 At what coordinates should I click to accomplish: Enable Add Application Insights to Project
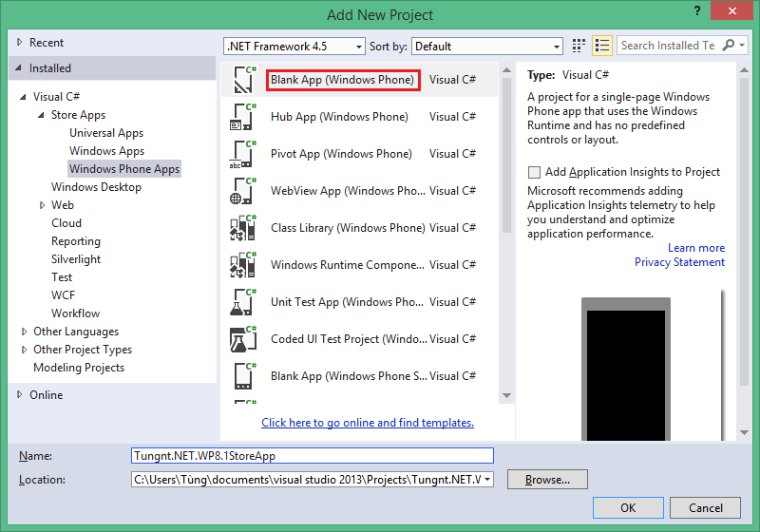click(x=534, y=172)
